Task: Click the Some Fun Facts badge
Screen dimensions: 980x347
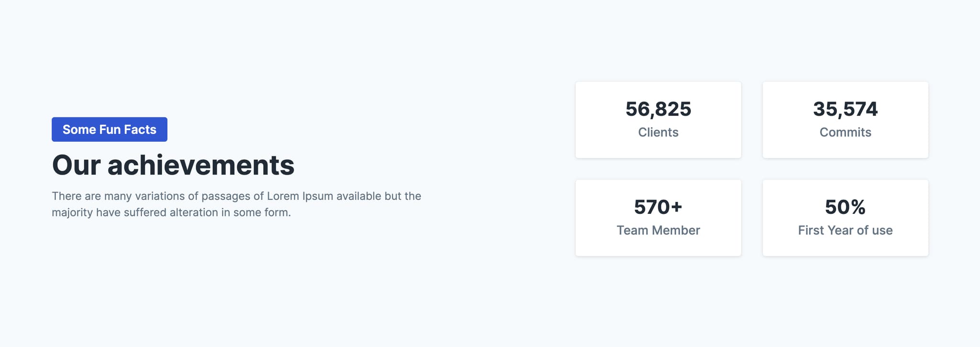Action: 109,129
